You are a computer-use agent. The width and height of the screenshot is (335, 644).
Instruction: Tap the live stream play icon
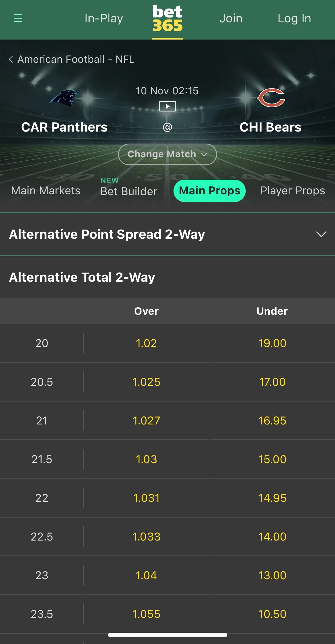point(167,106)
